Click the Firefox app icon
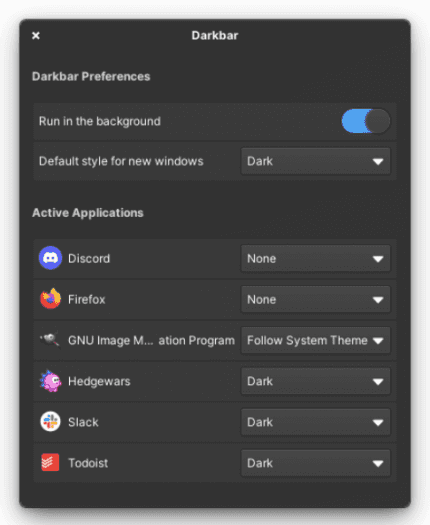 pos(50,299)
